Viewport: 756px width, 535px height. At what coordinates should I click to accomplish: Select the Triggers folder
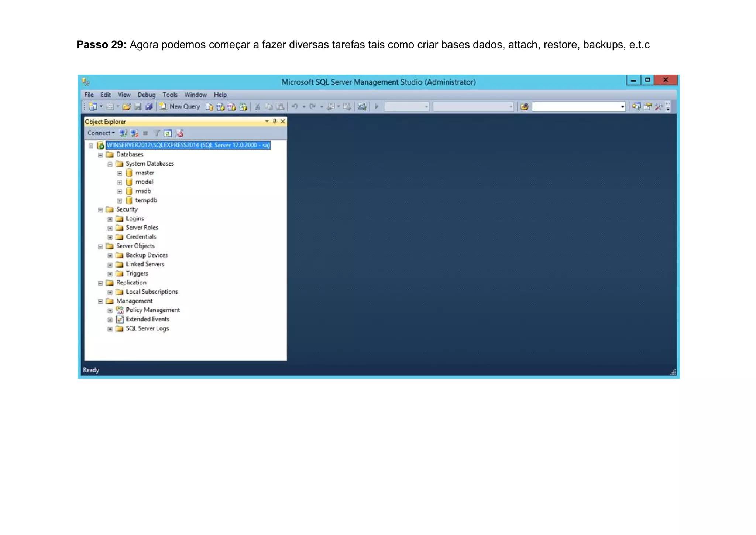click(137, 273)
